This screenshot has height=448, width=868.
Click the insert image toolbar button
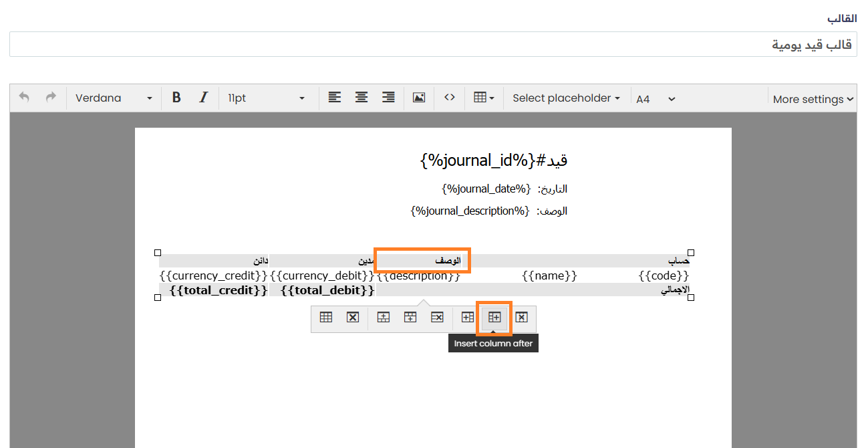419,98
